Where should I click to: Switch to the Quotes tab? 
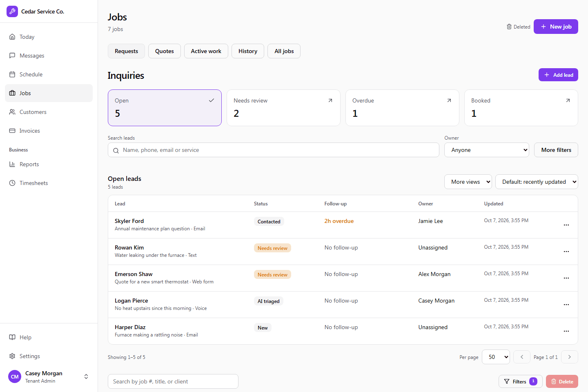pyautogui.click(x=165, y=51)
